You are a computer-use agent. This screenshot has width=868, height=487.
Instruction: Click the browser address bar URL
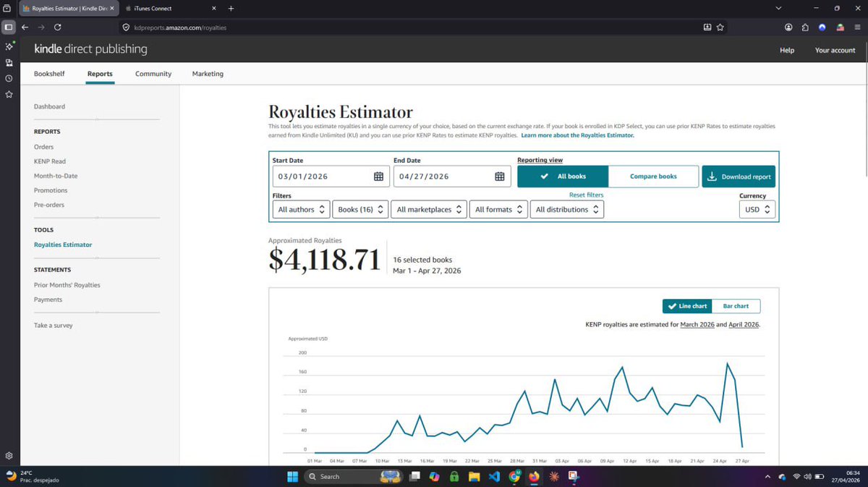coord(180,27)
